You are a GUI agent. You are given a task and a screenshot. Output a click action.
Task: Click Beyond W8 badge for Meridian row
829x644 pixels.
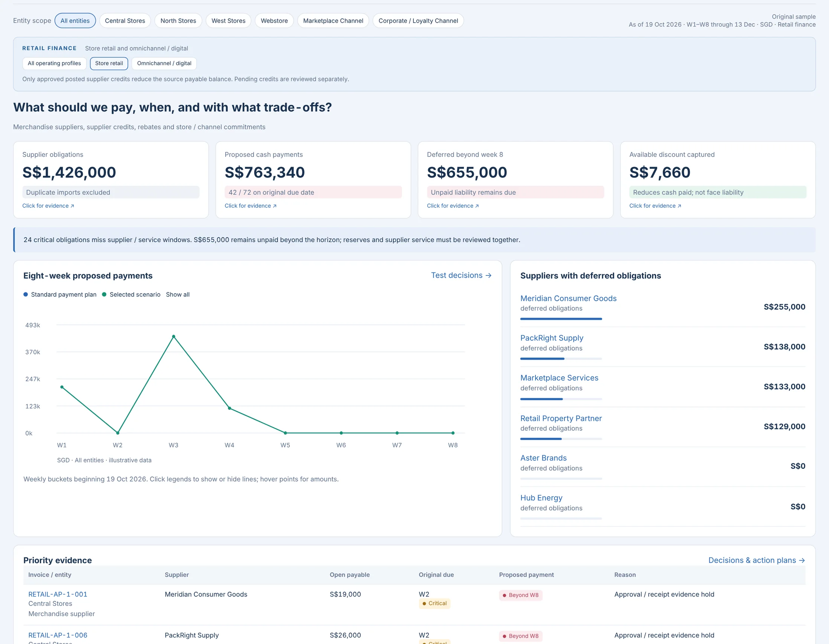pos(520,595)
